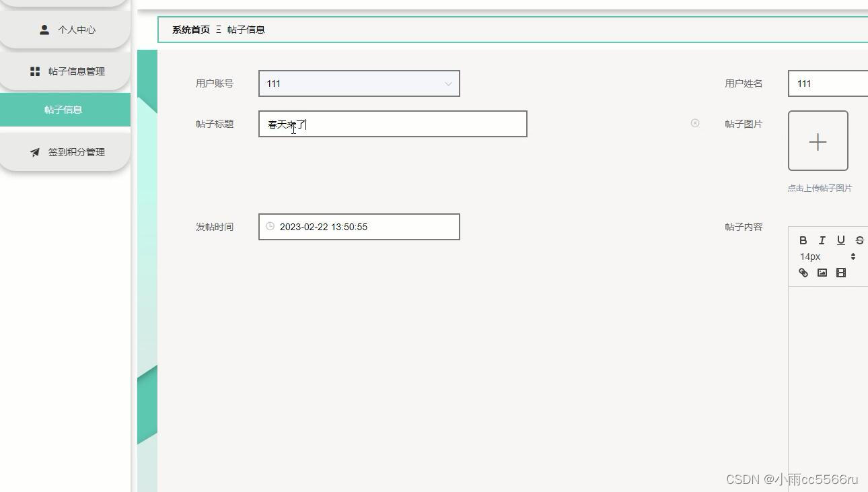Upload post image with plus box
This screenshot has width=868, height=492.
(818, 141)
